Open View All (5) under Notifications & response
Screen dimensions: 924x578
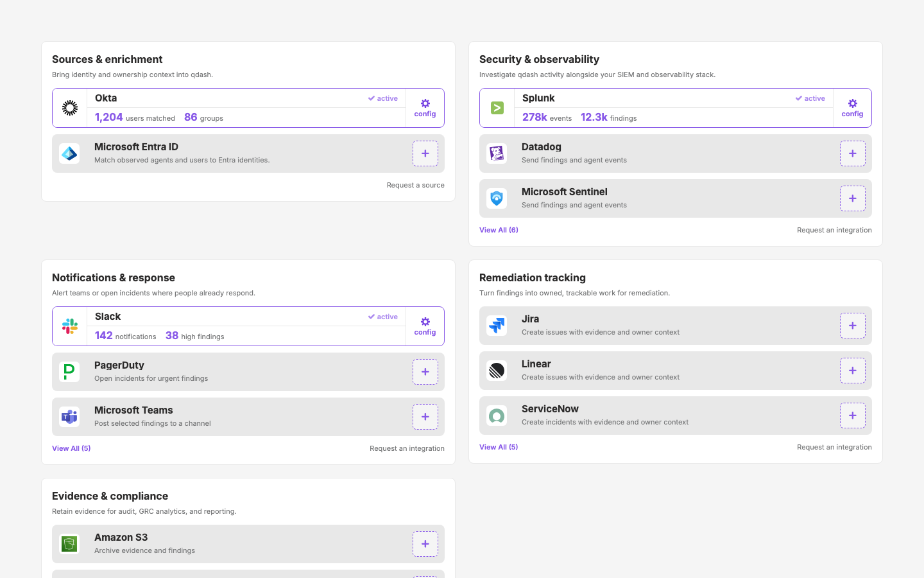pos(71,448)
